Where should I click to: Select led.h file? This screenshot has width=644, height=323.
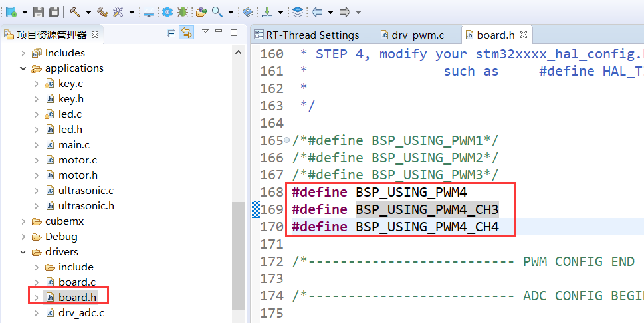tap(70, 130)
